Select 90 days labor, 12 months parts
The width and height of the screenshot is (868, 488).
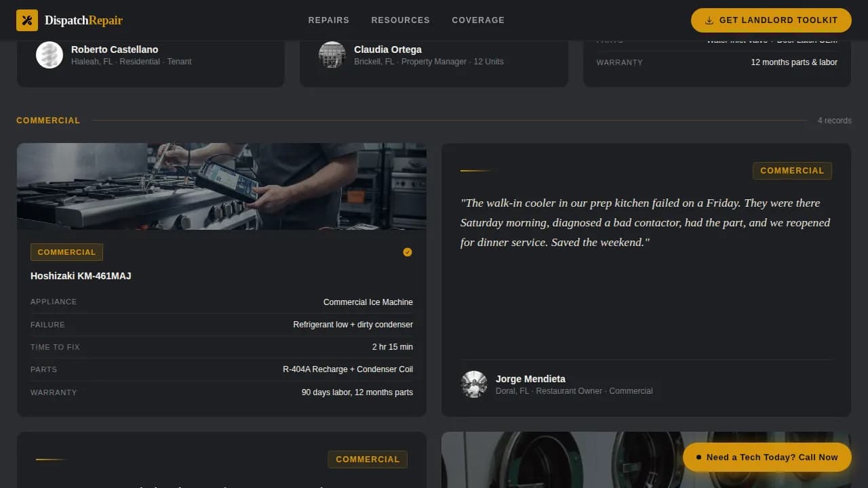tap(357, 392)
